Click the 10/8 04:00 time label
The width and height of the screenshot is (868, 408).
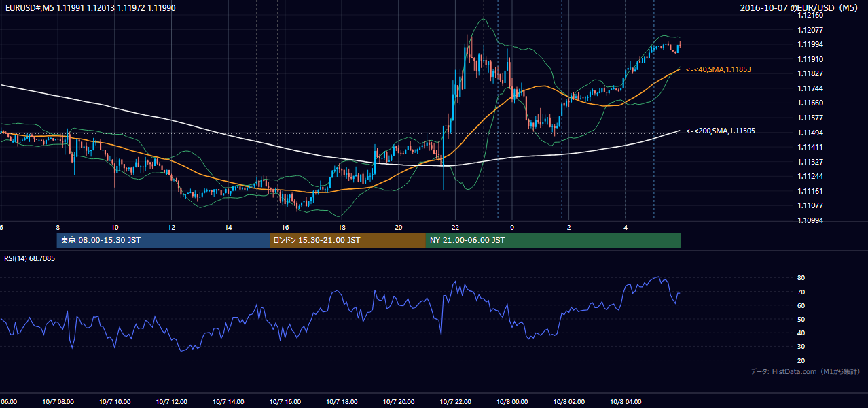[x=626, y=402]
